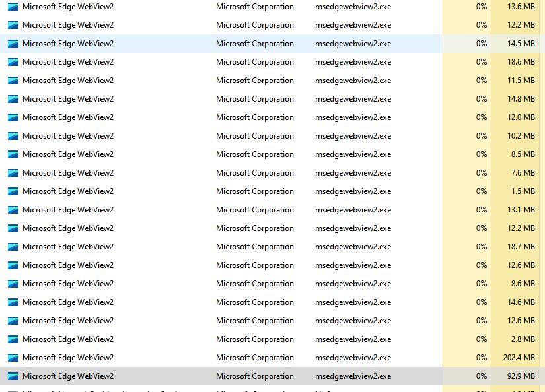Select the 1.5 MB memory value
The image size is (545, 392).
523,191
